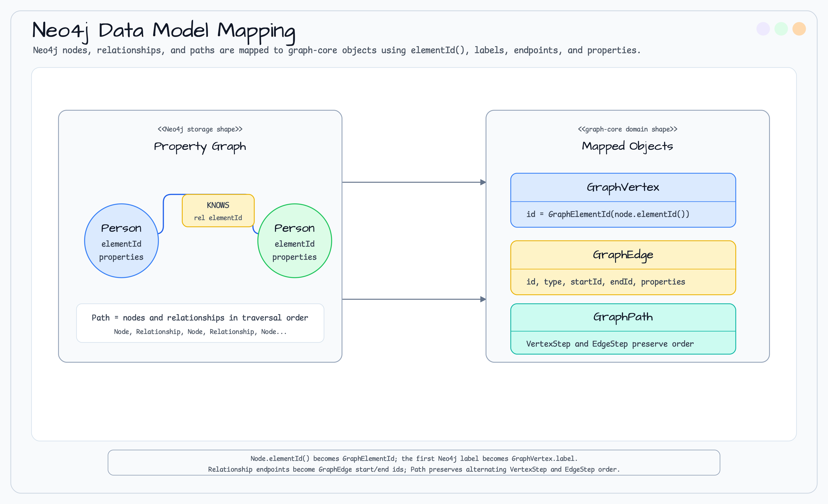Click 'id, type, startId, endId, properties' text
The width and height of the screenshot is (828, 504).
point(605,282)
